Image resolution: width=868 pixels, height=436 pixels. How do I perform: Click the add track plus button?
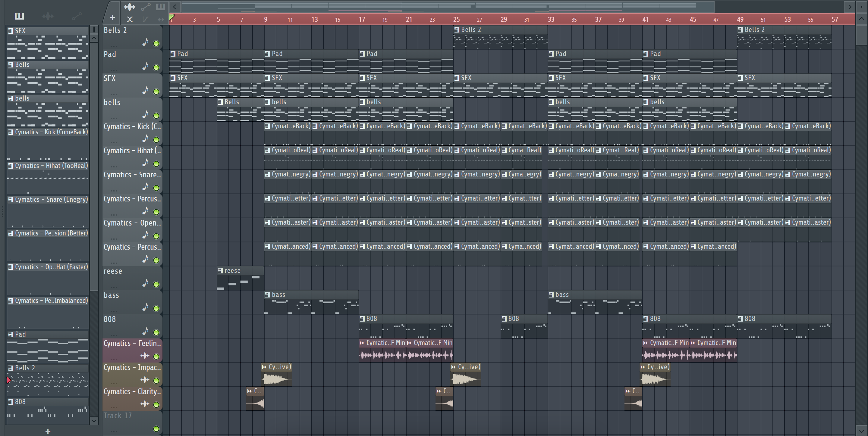[x=112, y=18]
